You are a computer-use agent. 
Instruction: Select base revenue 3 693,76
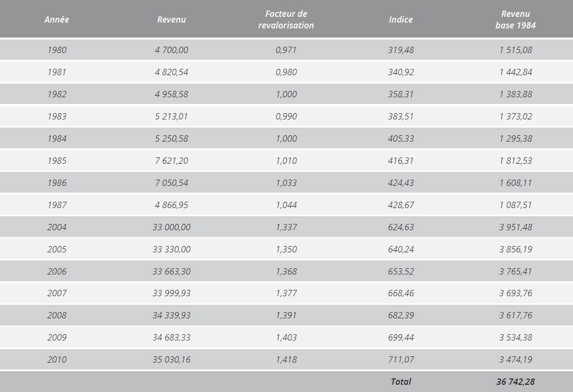click(516, 293)
